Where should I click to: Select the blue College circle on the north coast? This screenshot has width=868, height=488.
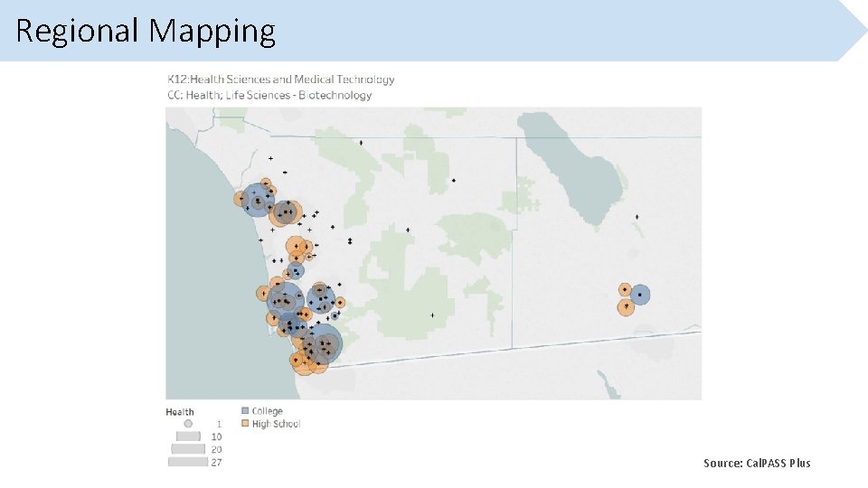[257, 200]
